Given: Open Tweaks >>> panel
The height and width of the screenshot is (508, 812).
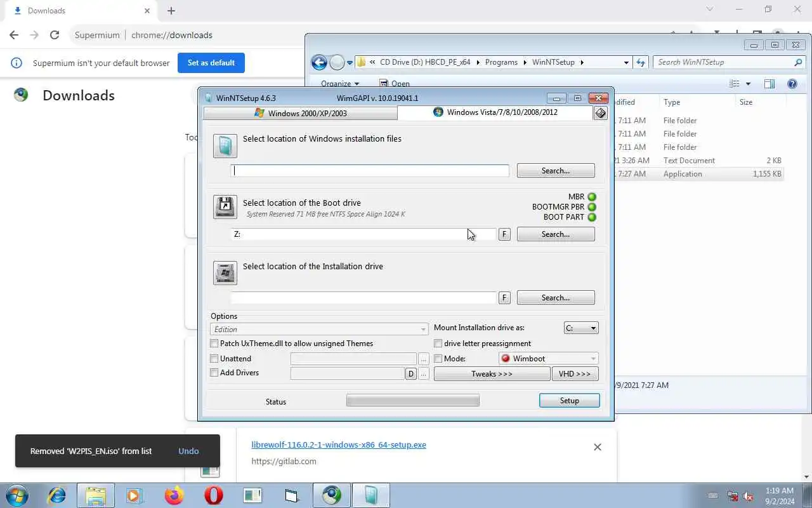Looking at the screenshot, I should point(492,374).
